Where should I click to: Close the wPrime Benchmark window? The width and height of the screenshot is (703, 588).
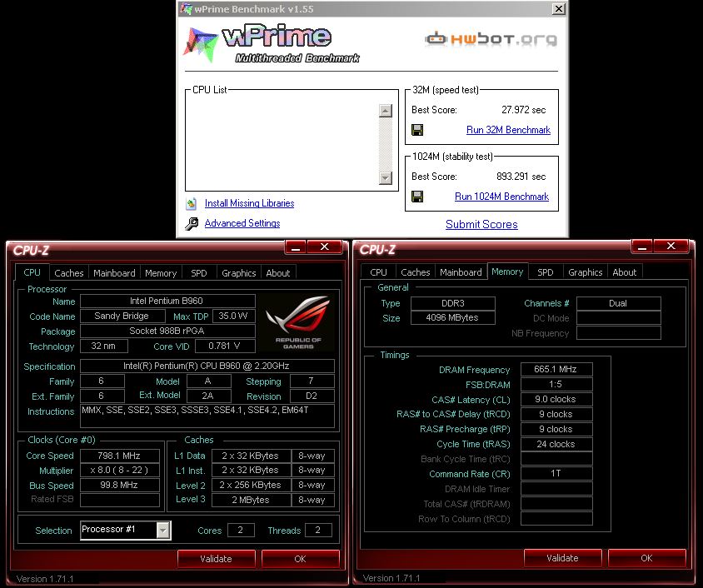558,8
